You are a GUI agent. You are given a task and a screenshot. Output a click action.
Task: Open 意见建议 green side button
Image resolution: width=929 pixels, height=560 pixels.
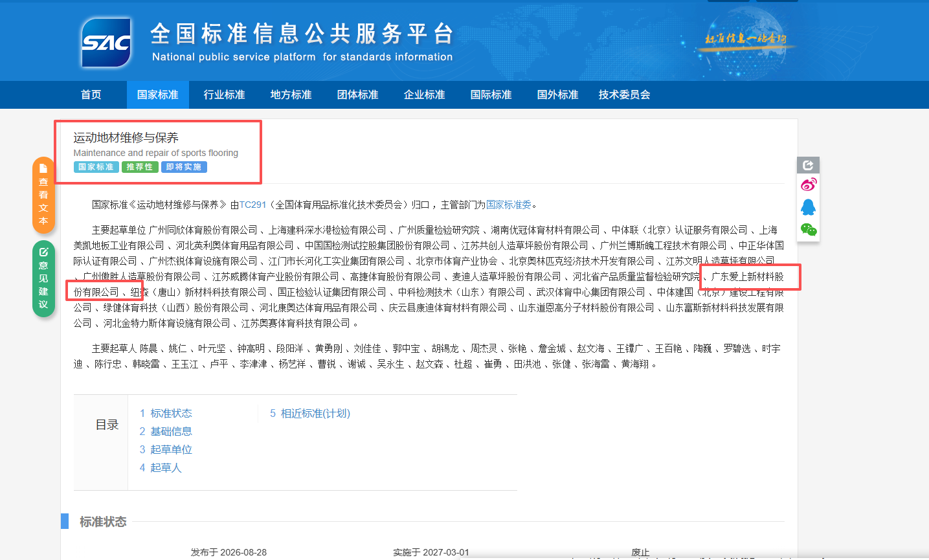[x=43, y=278]
